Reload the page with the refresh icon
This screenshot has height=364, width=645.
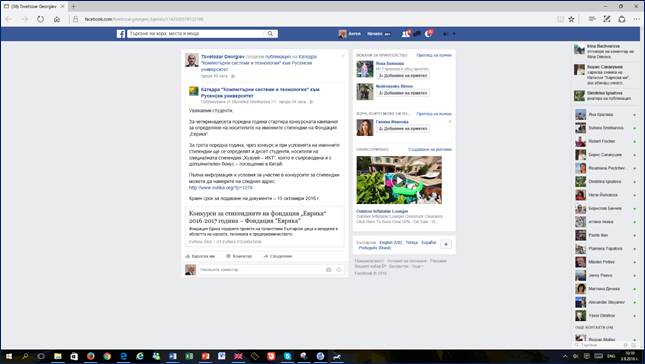pos(40,19)
